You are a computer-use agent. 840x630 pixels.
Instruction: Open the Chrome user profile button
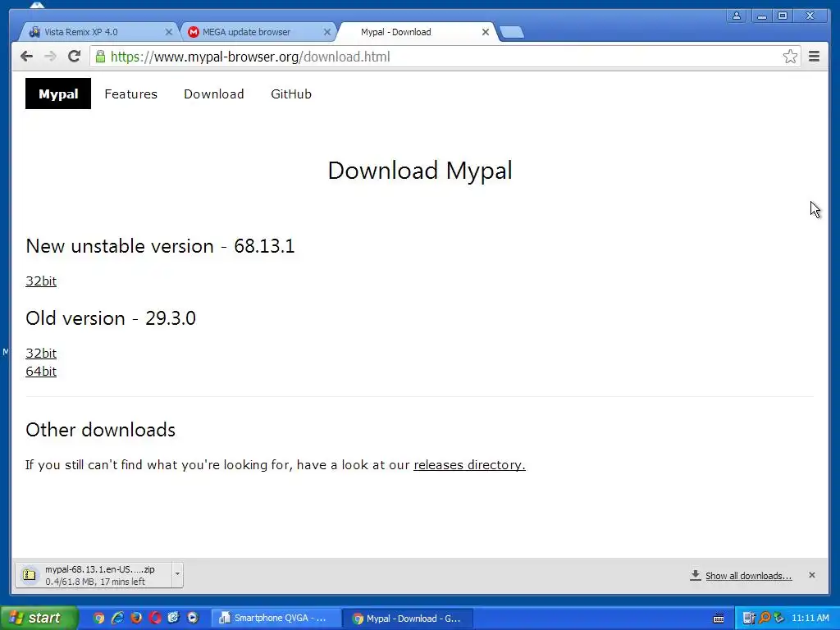click(x=737, y=16)
